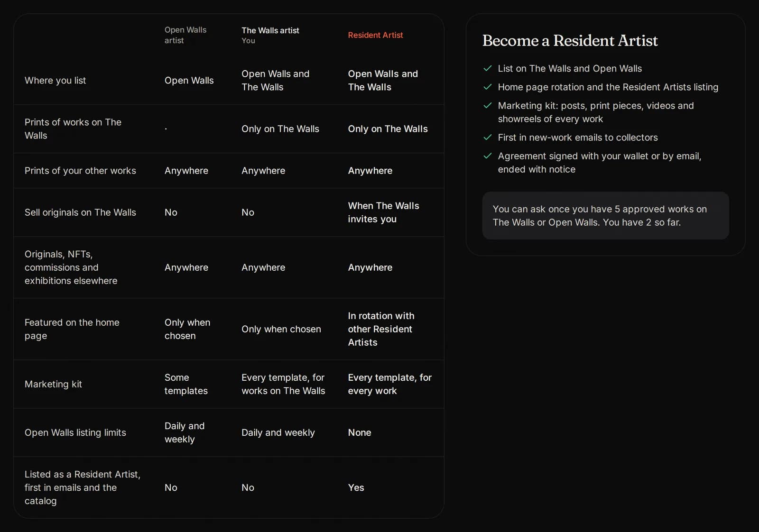
Task: Select the 'Resident Artist' column header in red
Action: [375, 35]
